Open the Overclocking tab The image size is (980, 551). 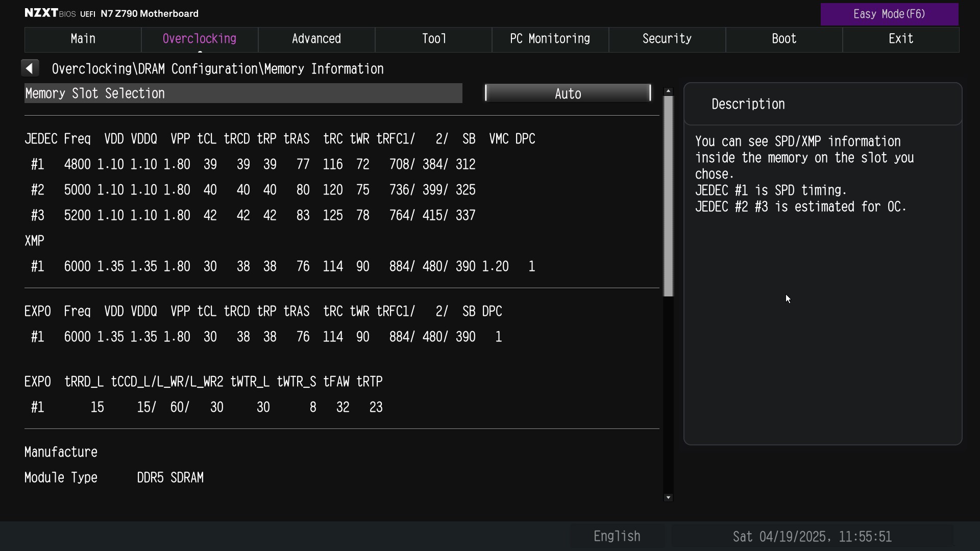(199, 39)
